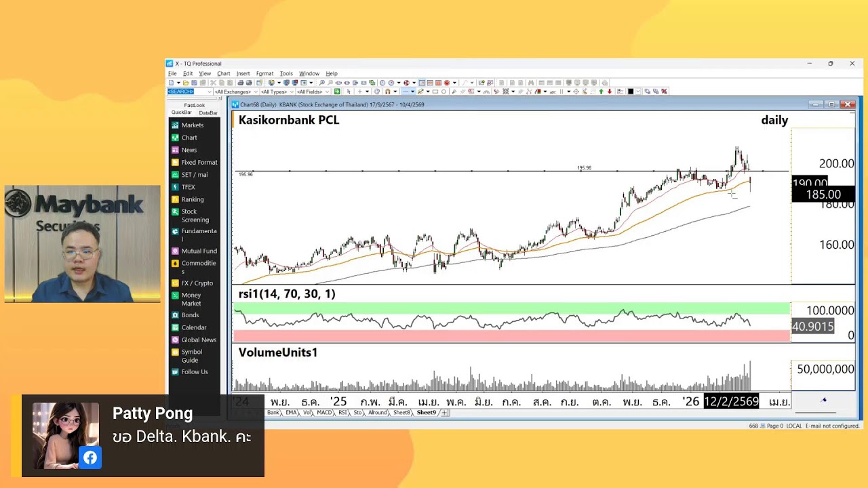Open Calendar in the sidebar
This screenshot has height=488, width=868.
193,327
